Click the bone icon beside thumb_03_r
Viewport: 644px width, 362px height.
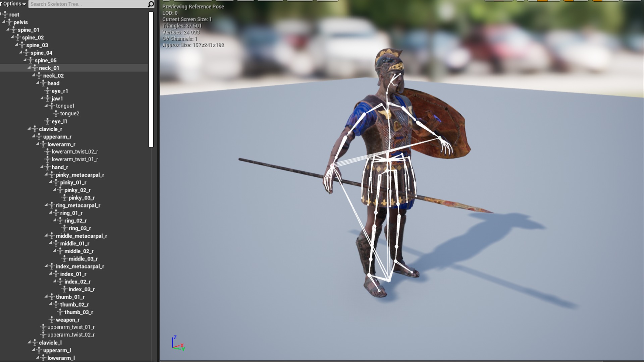tap(61, 312)
